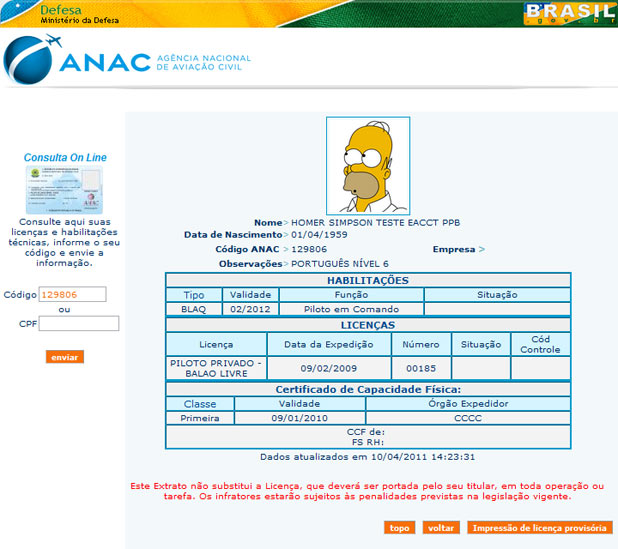Click the Cód Controle column header
This screenshot has height=549, width=618.
tap(540, 344)
